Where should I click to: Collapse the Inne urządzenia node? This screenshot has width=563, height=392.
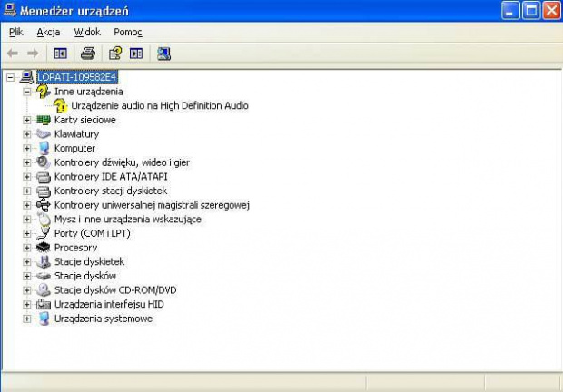[x=27, y=92]
